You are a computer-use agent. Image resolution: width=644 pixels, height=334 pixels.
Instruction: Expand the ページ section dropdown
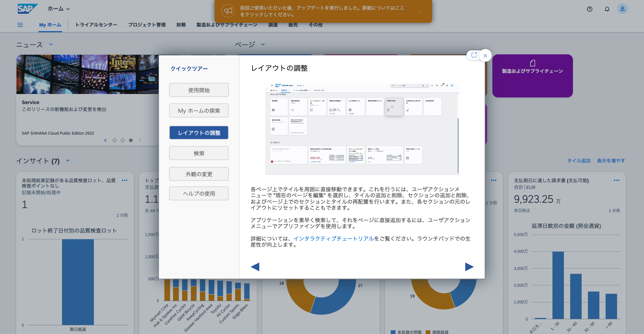263,44
